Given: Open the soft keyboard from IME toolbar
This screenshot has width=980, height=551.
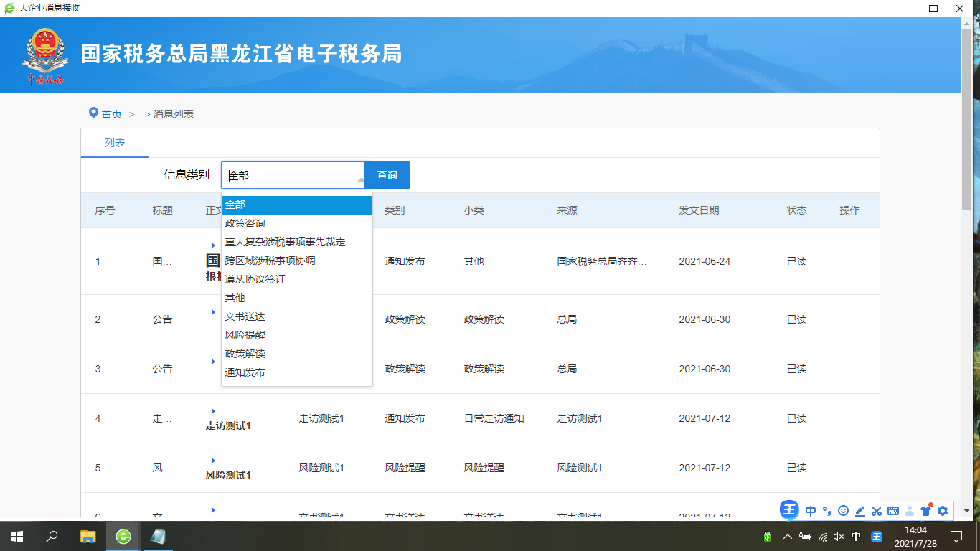Looking at the screenshot, I should [893, 511].
